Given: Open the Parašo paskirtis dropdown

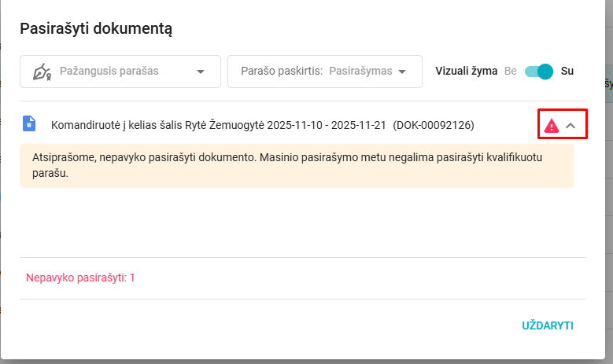Looking at the screenshot, I should pos(324,72).
